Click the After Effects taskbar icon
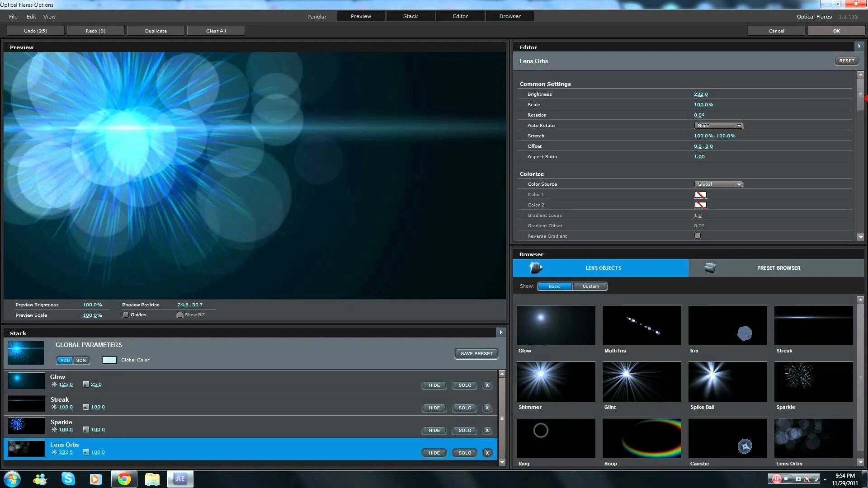This screenshot has height=488, width=868. 180,479
